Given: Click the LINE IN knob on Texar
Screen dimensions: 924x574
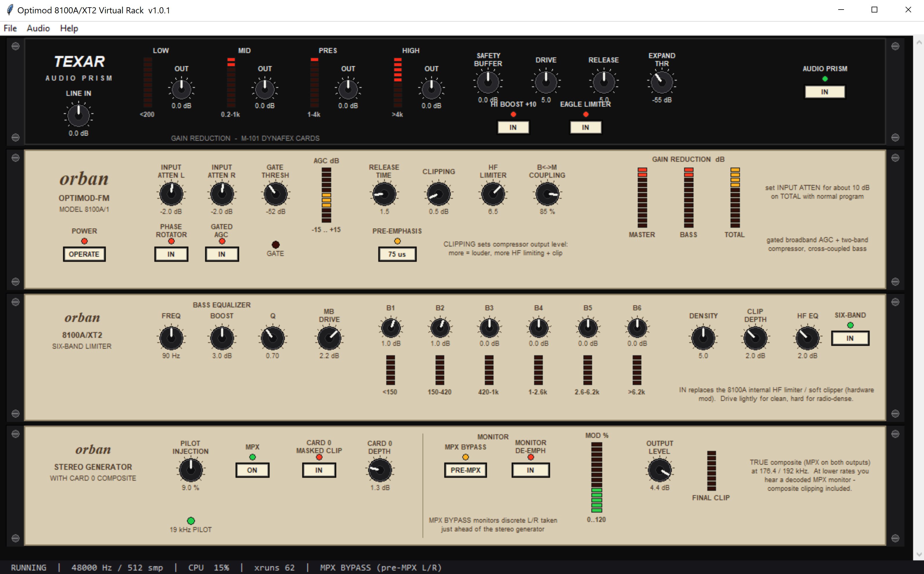Looking at the screenshot, I should (79, 115).
